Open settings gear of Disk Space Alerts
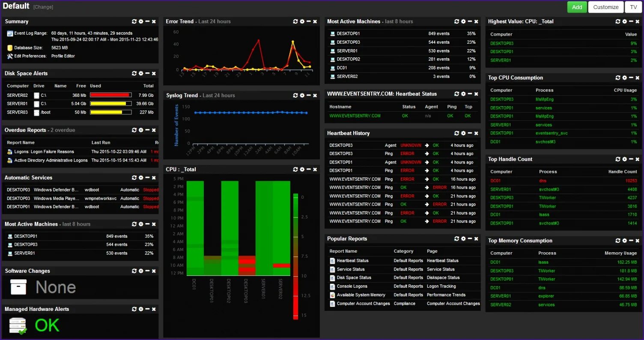644x340 pixels. (141, 74)
